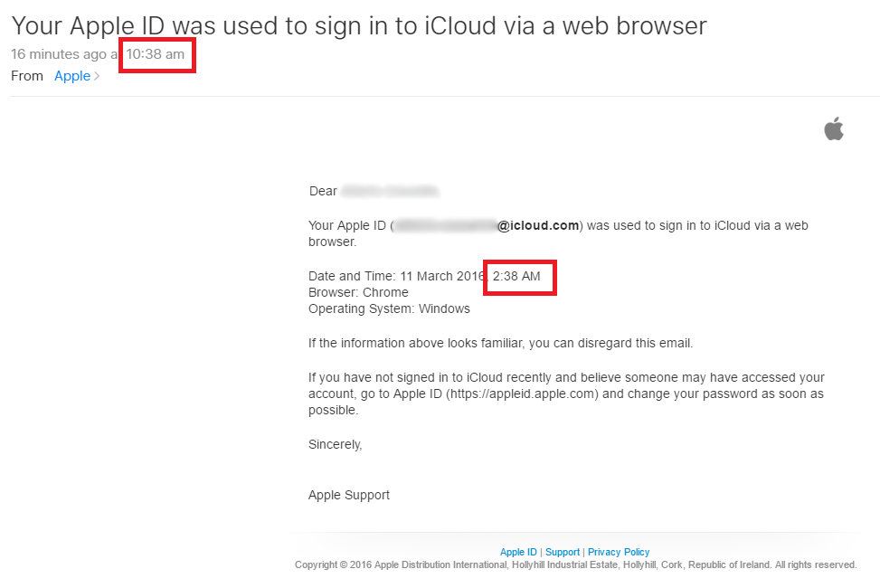The height and width of the screenshot is (588, 880).
Task: Click the "16 minutes ago" text
Action: click(59, 54)
